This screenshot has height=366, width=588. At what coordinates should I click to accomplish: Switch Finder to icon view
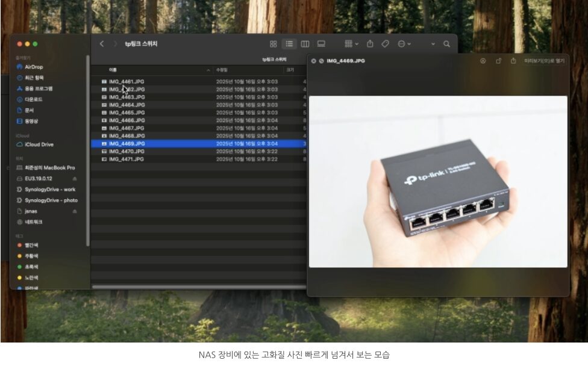click(273, 44)
